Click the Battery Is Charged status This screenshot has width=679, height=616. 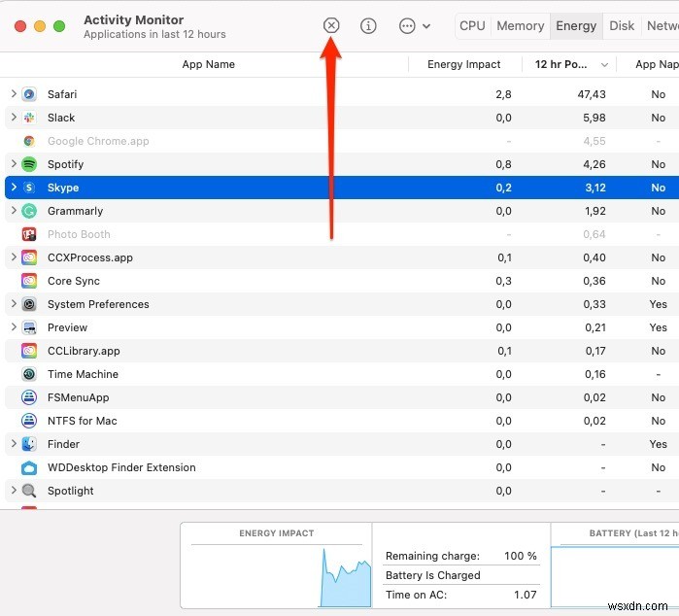(433, 575)
